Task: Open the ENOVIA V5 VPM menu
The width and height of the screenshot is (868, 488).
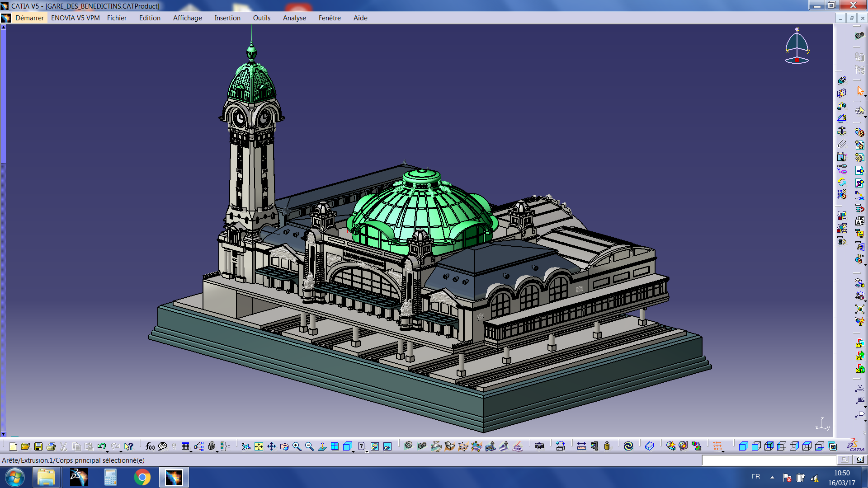Action: click(x=75, y=18)
